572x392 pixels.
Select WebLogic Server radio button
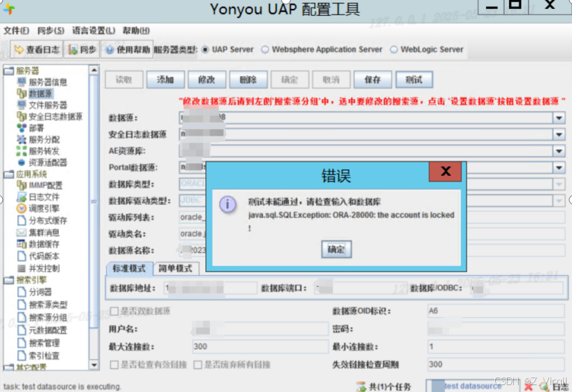(x=394, y=50)
